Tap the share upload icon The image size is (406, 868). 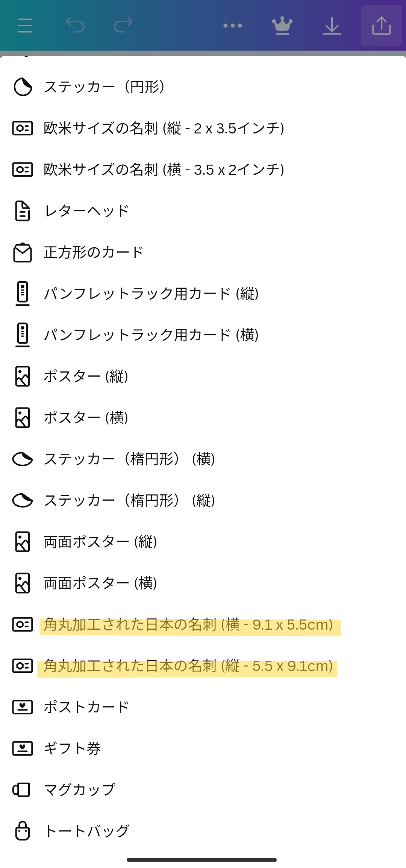381,26
